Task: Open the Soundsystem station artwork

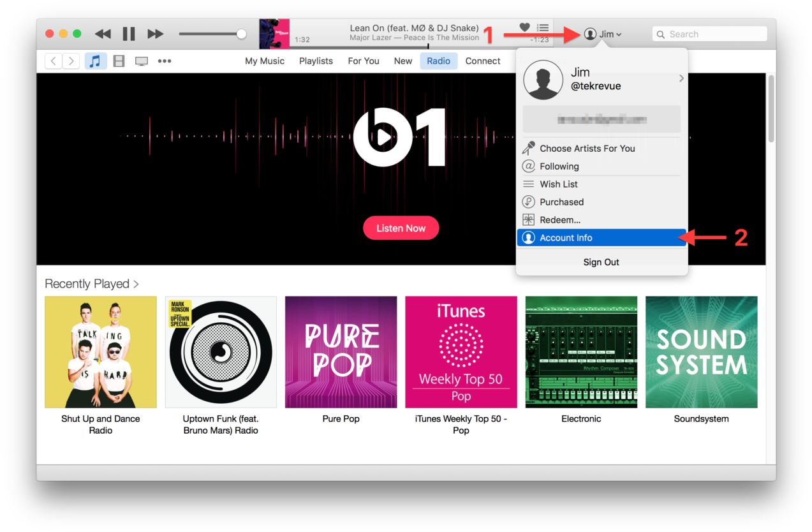Action: pos(702,352)
